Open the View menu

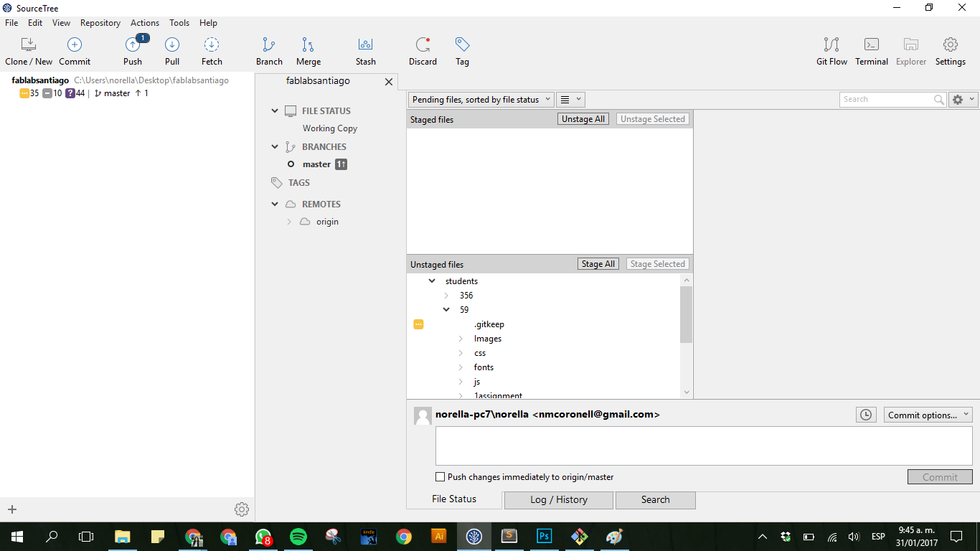tap(61, 23)
